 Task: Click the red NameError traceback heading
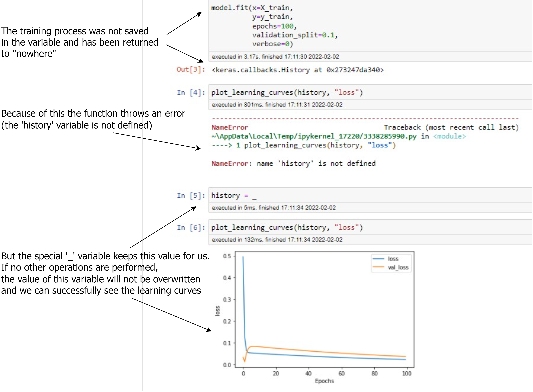(x=230, y=127)
